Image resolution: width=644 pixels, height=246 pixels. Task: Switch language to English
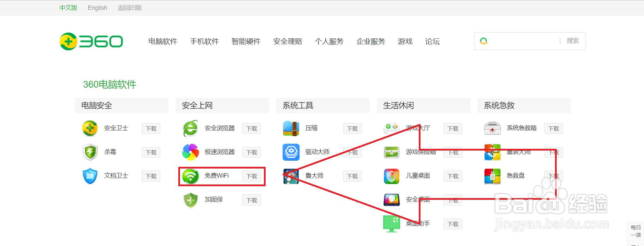click(97, 8)
